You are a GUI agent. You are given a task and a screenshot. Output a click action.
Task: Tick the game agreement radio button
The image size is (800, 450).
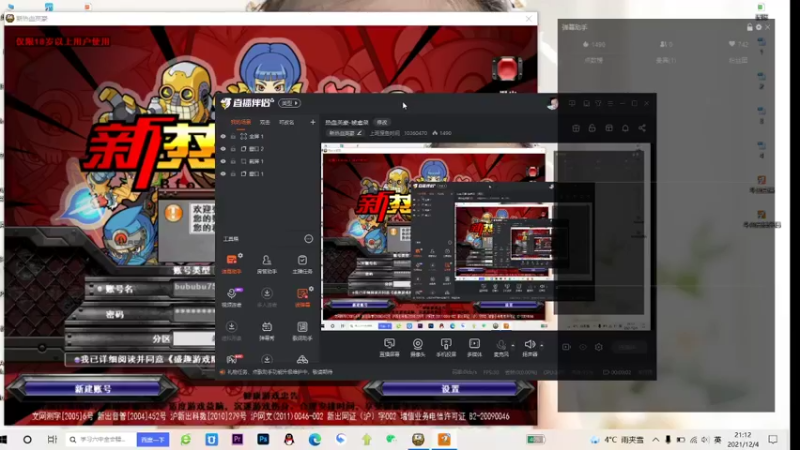77,360
